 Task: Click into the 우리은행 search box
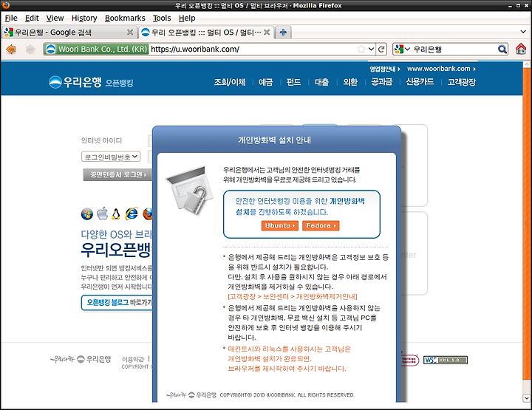tap(454, 49)
